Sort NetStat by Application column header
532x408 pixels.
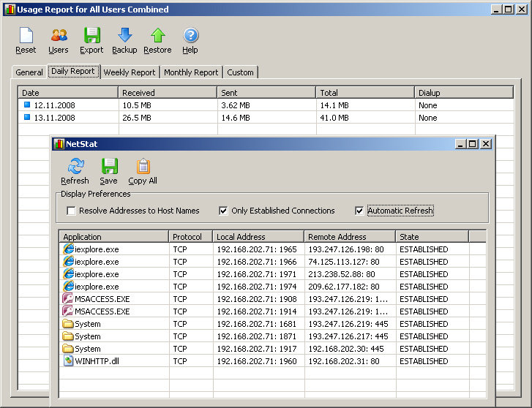pos(114,236)
